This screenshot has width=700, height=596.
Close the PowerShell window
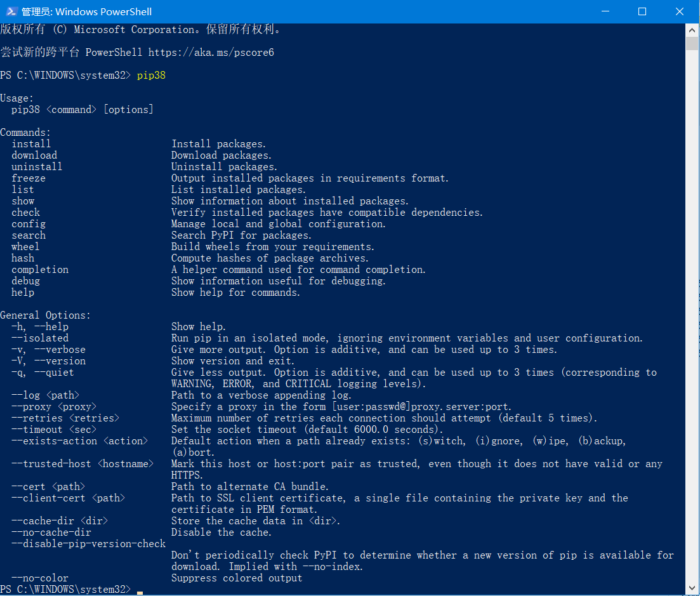pos(680,11)
